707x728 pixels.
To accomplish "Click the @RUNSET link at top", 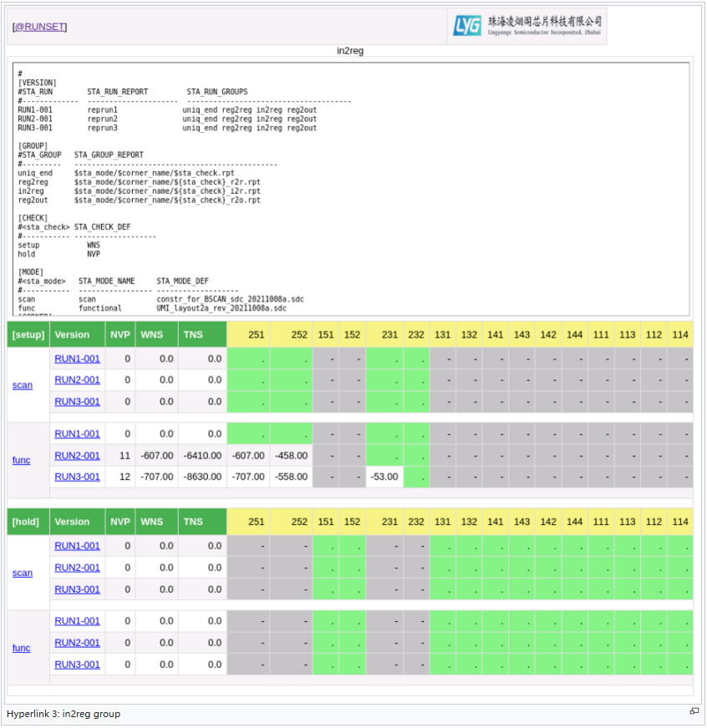I will point(39,27).
